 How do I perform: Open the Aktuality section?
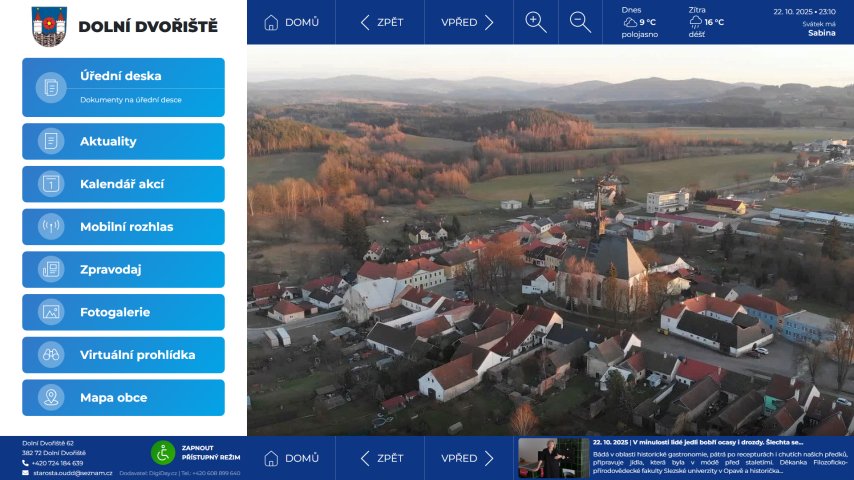tap(123, 142)
